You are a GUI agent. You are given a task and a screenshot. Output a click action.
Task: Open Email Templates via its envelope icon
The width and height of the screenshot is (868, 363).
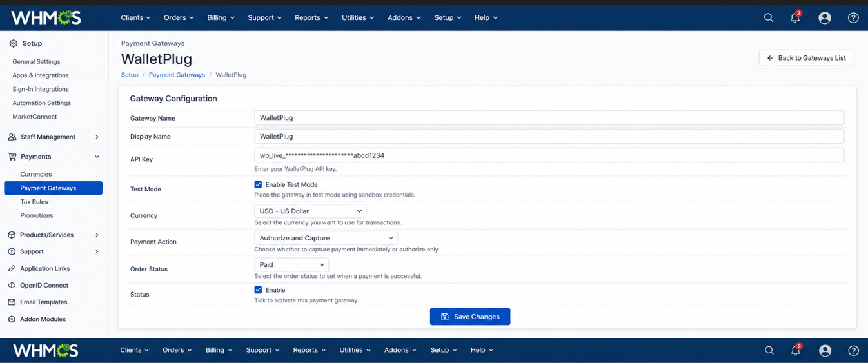coord(12,302)
